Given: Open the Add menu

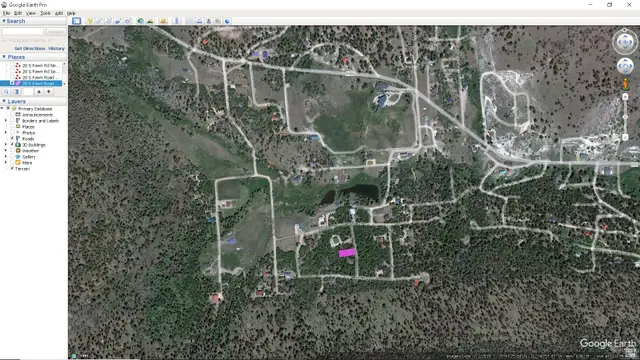Looking at the screenshot, I should (x=59, y=13).
